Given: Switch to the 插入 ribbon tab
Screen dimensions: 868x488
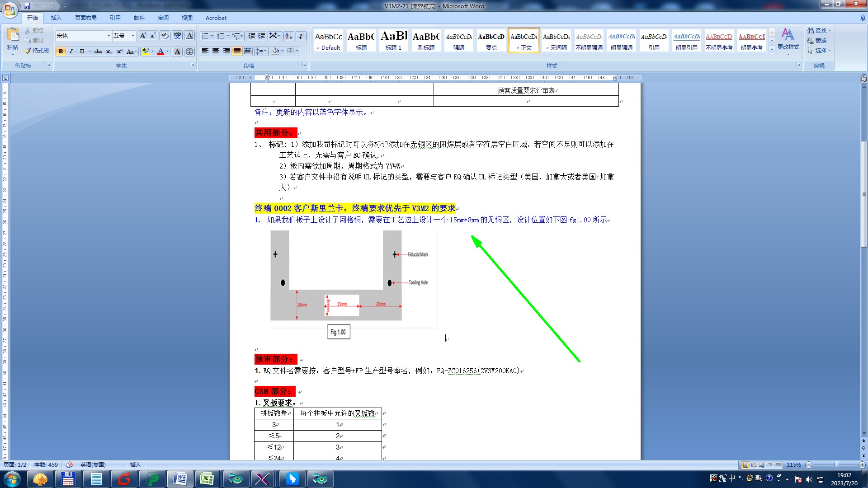Looking at the screenshot, I should click(x=56, y=18).
